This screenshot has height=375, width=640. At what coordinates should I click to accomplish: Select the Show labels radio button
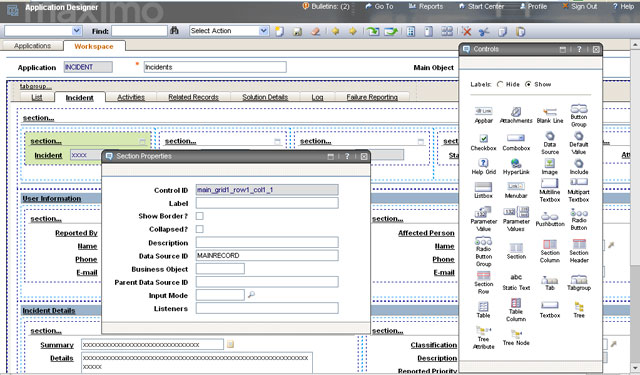528,84
